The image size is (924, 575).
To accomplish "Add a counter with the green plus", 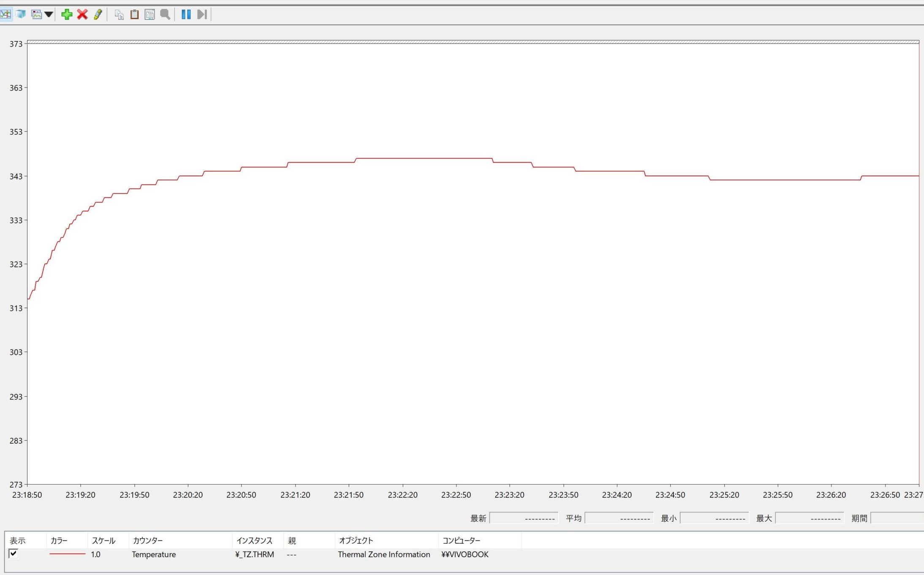I will pos(67,14).
